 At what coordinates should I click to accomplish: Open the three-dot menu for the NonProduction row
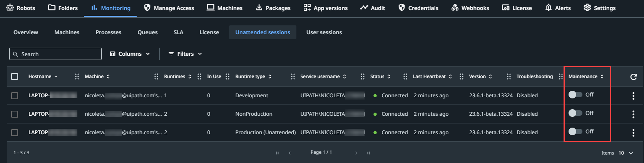(633, 114)
